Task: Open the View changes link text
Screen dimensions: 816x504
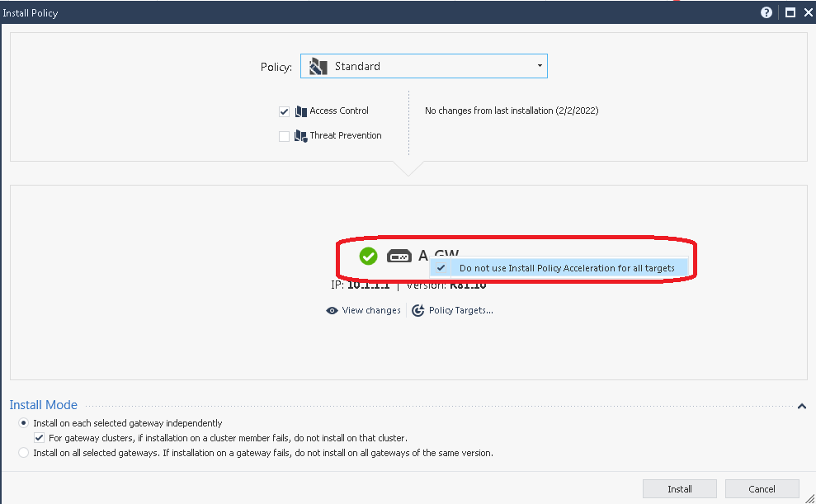Action: pos(371,311)
